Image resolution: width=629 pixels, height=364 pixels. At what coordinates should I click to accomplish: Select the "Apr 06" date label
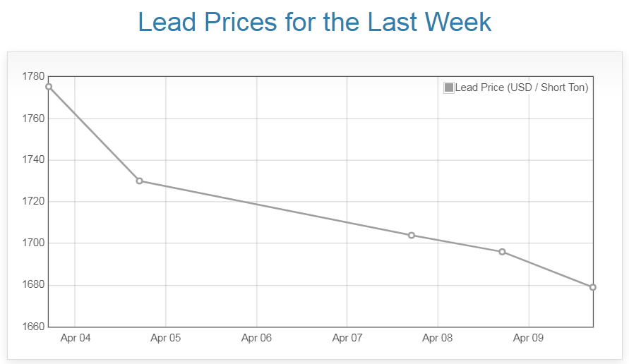(256, 339)
